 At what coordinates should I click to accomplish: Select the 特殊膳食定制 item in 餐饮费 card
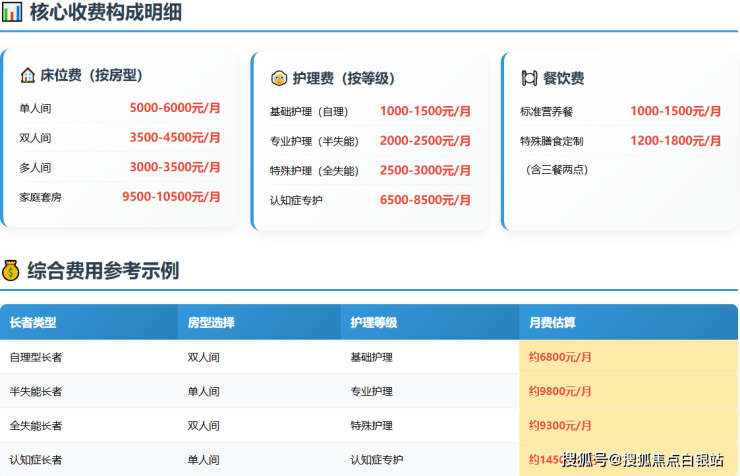point(551,141)
